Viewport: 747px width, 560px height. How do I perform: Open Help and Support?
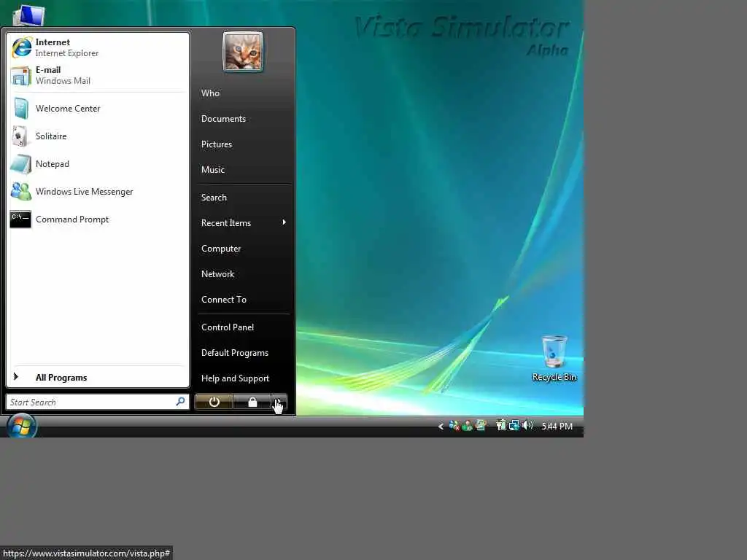tap(236, 378)
